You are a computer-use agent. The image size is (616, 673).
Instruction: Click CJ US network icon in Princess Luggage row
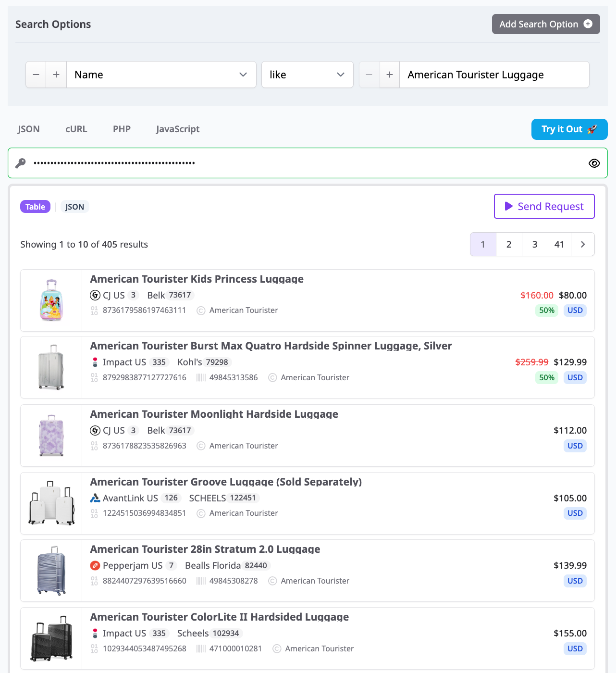(95, 295)
